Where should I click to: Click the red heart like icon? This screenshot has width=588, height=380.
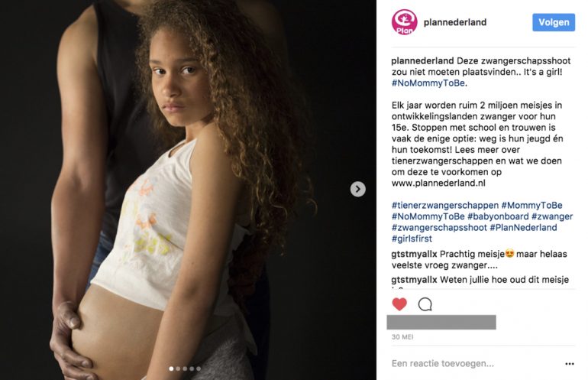pyautogui.click(x=399, y=304)
